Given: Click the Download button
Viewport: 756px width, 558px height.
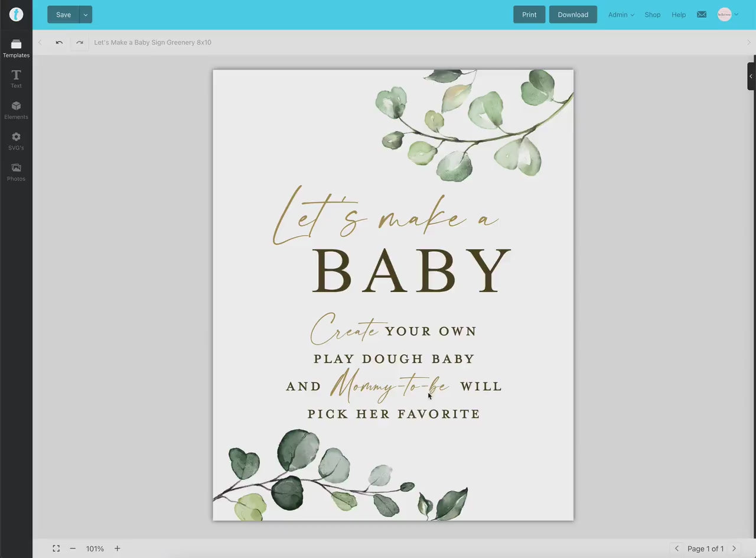Looking at the screenshot, I should click(x=573, y=15).
